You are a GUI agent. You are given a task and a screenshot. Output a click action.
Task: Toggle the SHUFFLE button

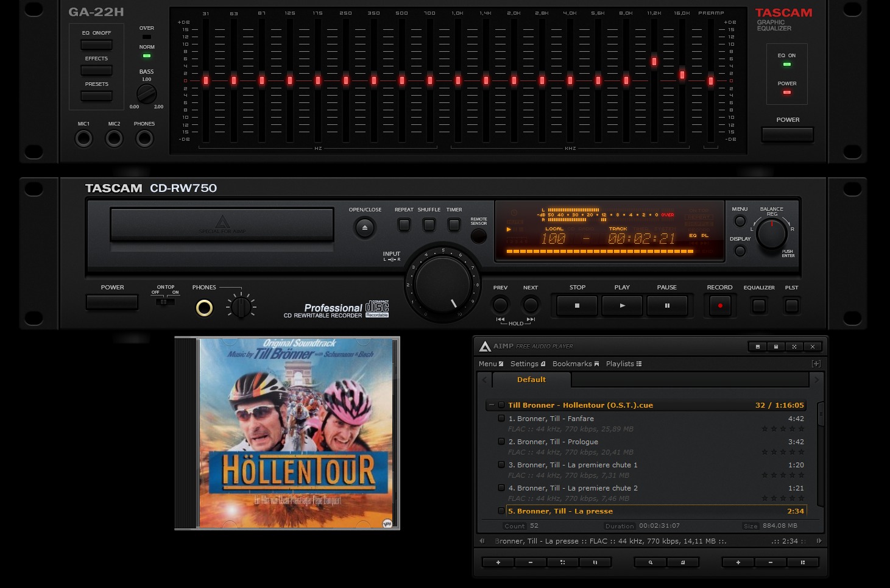(429, 224)
